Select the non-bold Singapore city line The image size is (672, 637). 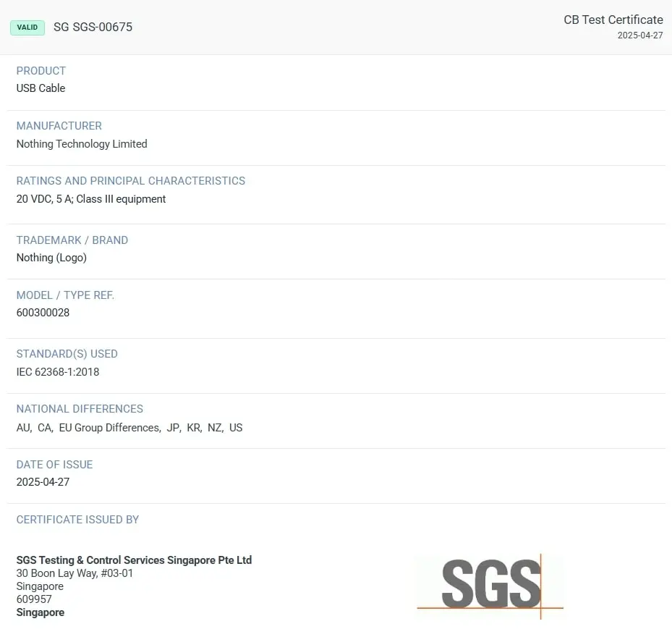tap(40, 586)
